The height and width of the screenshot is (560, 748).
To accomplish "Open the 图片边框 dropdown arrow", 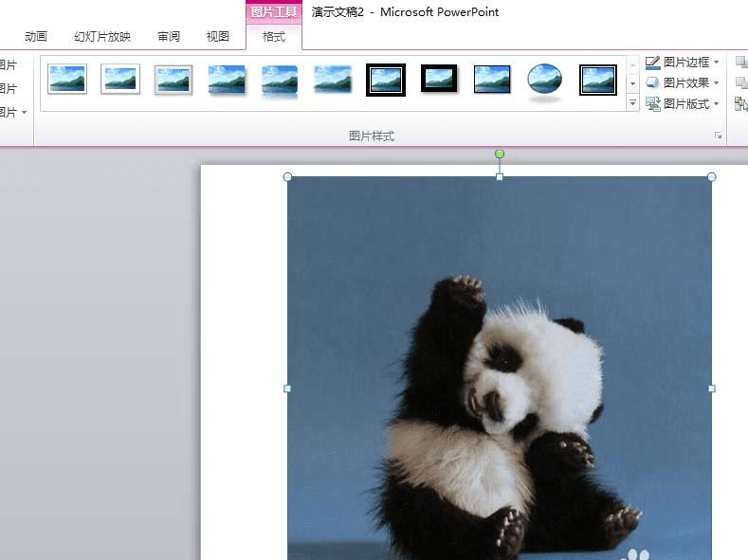I will tap(717, 63).
